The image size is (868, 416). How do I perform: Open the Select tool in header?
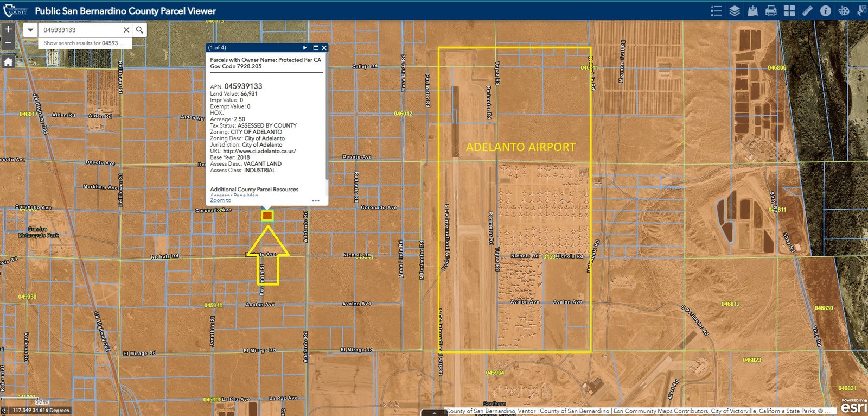point(861,11)
